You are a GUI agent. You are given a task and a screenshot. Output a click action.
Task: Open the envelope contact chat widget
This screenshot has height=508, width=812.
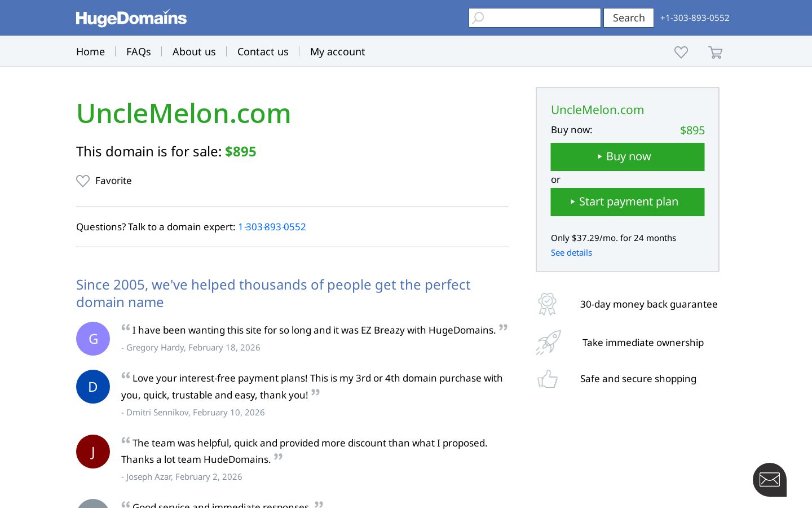[x=770, y=480]
